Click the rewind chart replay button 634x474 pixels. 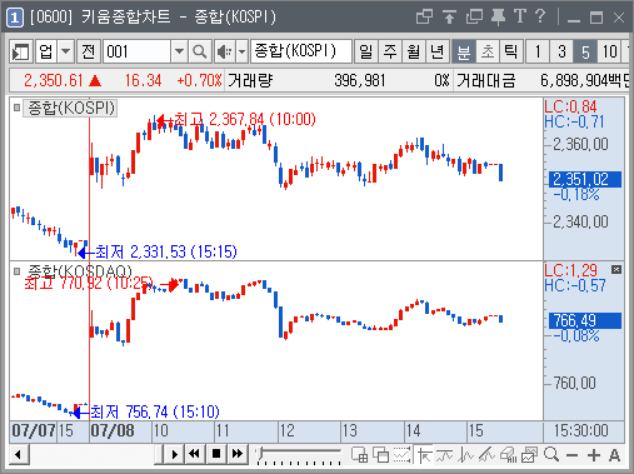coord(195,454)
